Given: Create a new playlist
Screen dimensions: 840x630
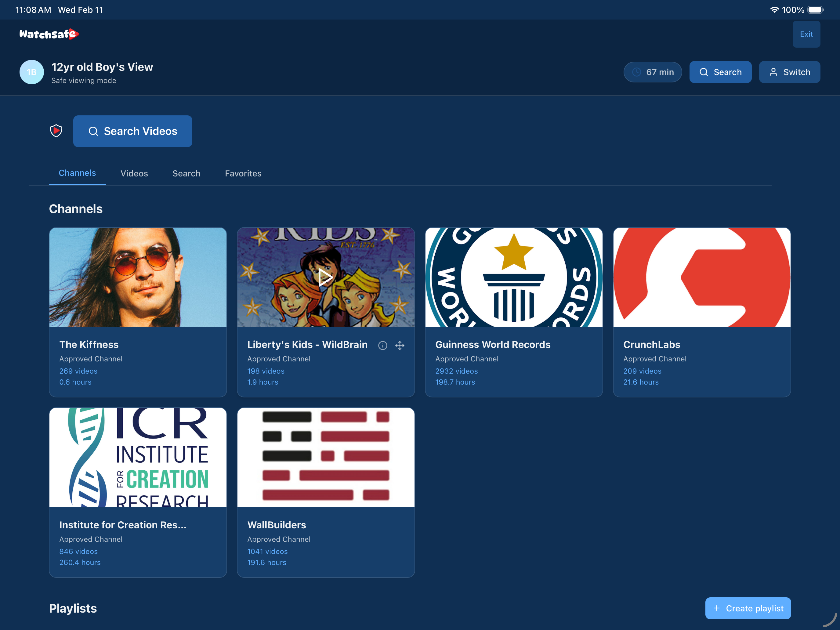Looking at the screenshot, I should 748,608.
